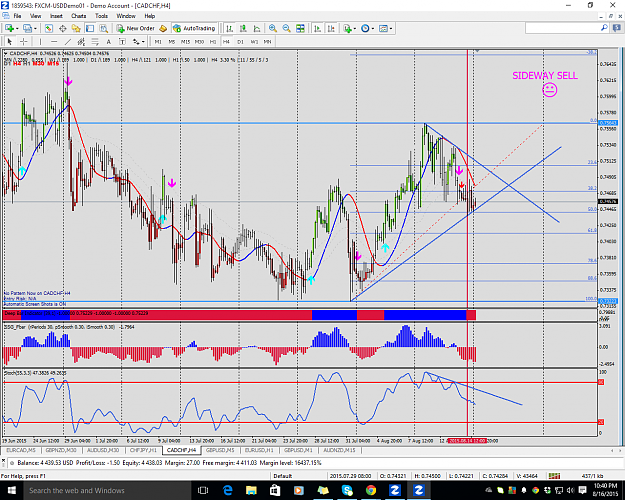This screenshot has height=500, width=625.
Task: Select Draw Trendline tool
Action: point(68,41)
